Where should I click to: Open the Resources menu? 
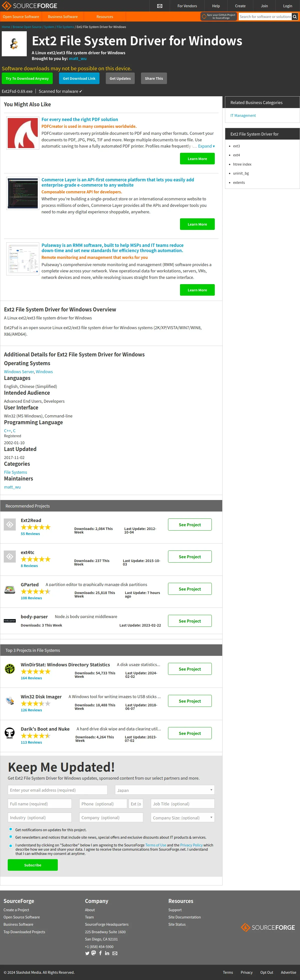click(104, 17)
